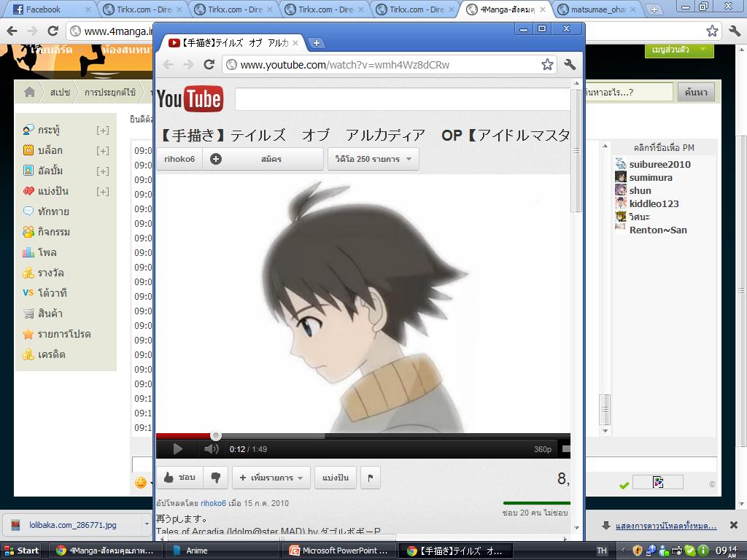Open รายการโปรด in the 4Manga sidebar
The width and height of the screenshot is (747, 560).
(64, 334)
